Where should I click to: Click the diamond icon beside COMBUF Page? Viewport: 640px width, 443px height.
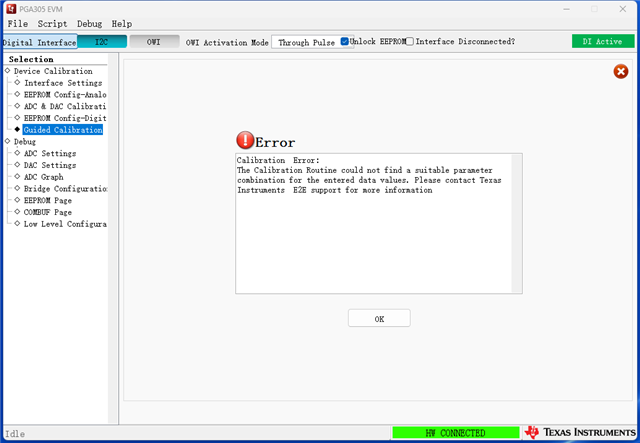point(17,211)
